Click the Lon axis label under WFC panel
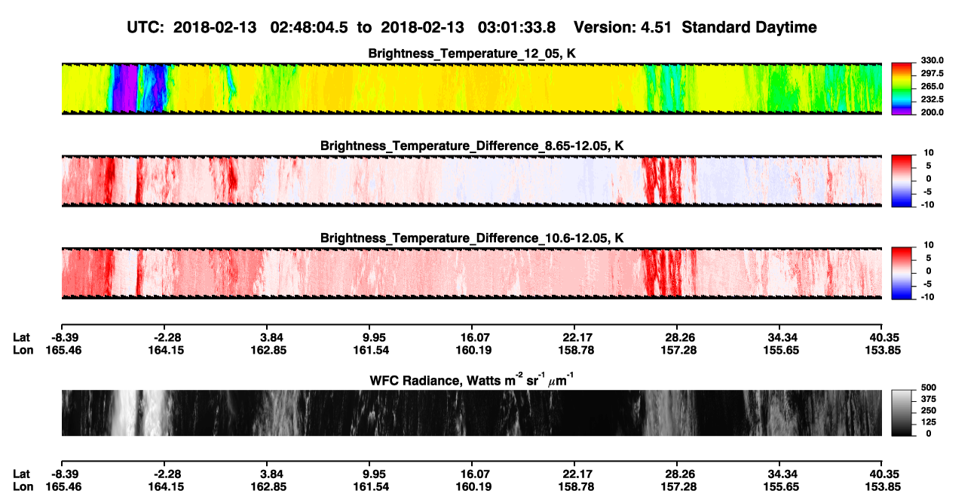 coord(23,486)
